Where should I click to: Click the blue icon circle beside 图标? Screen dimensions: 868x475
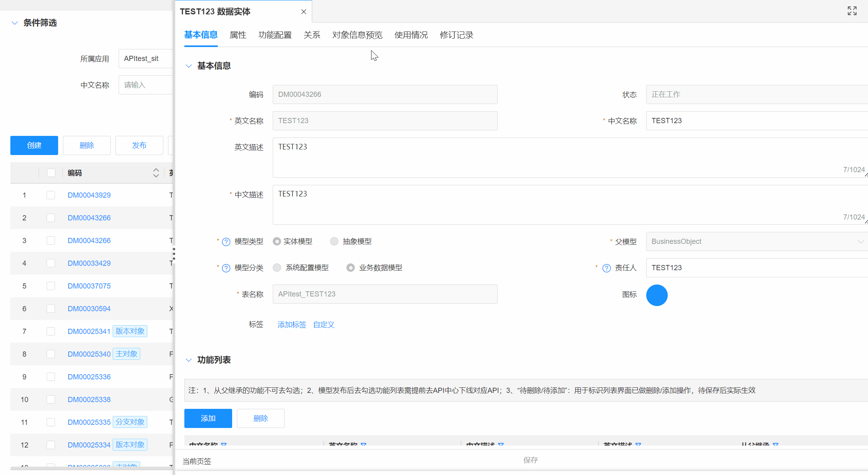pos(657,295)
